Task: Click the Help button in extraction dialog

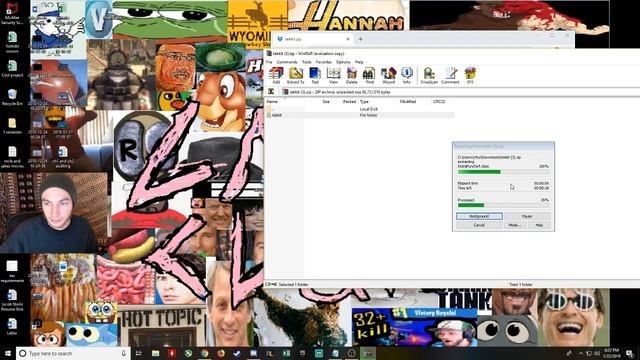Action: click(x=539, y=225)
